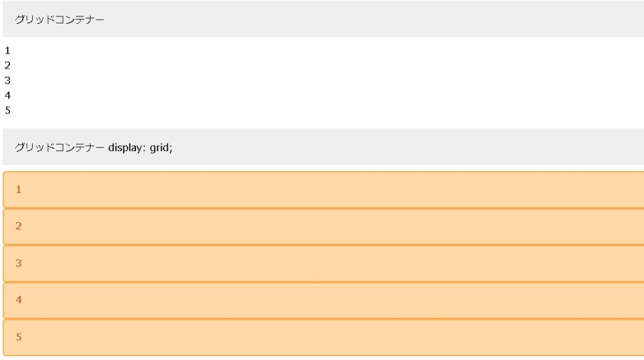644x360 pixels.
Task: Select the orange grid item box 4
Action: click(x=323, y=300)
